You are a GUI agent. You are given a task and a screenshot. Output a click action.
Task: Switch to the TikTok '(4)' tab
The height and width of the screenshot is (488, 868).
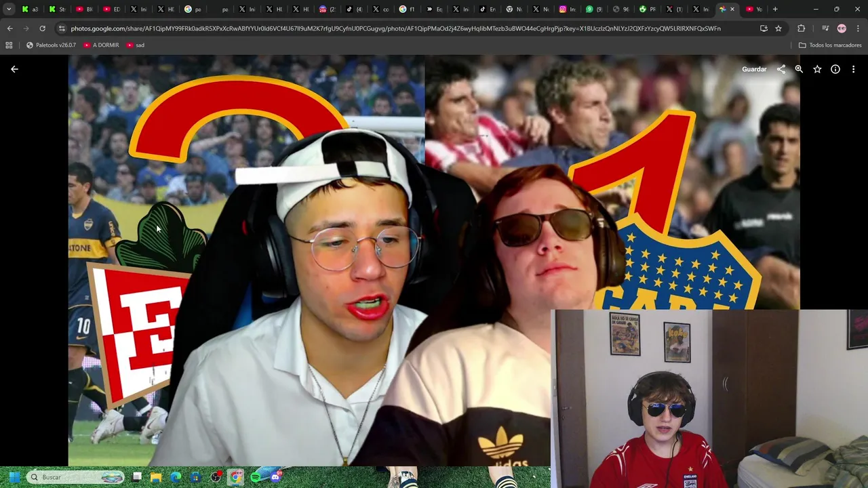click(354, 9)
